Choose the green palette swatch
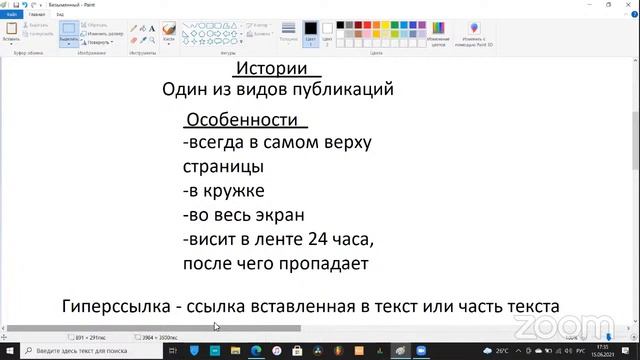Screen dimensions: 640x360 coord(395,25)
